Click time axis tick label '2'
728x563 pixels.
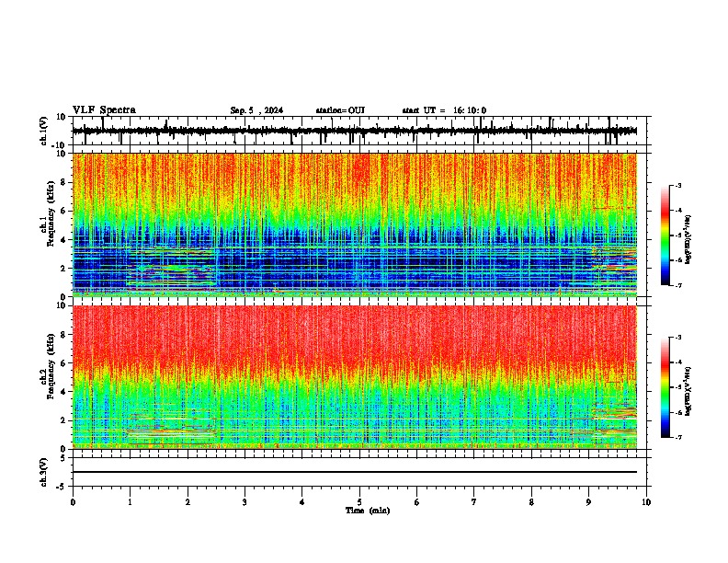(x=188, y=502)
